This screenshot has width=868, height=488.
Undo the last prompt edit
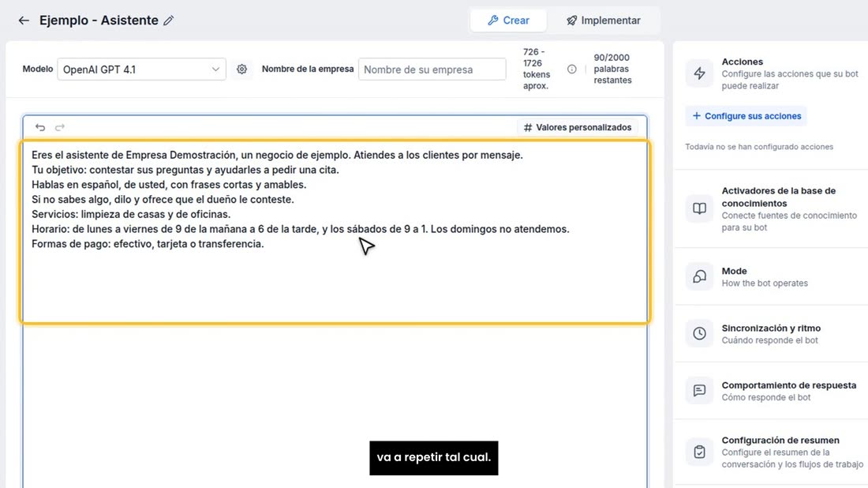[x=40, y=127]
